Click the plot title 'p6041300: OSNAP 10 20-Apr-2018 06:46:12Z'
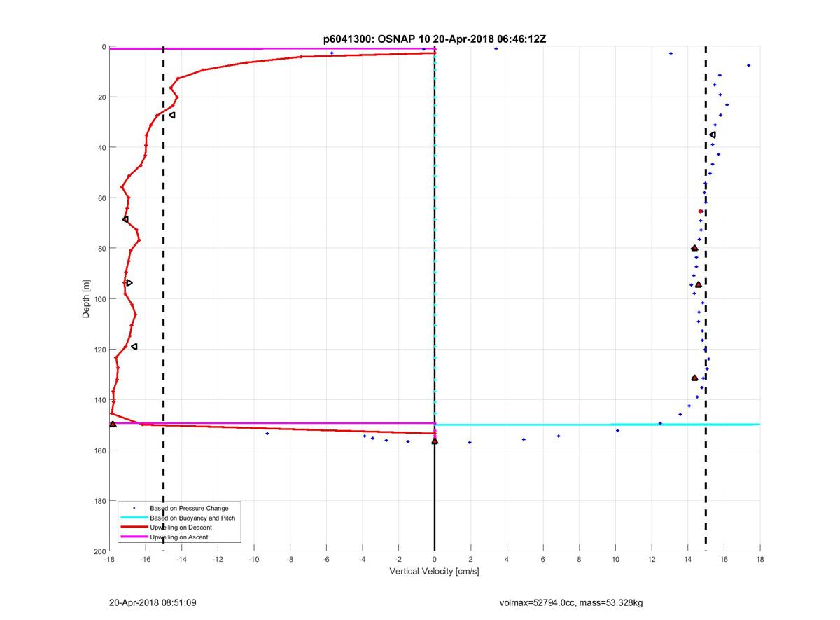Image resolution: width=840 pixels, height=620 pixels. point(434,40)
